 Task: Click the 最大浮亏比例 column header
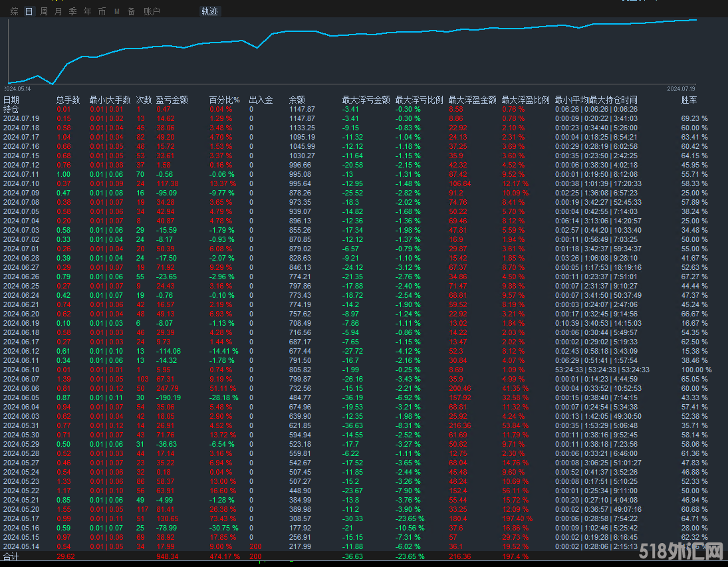point(419,100)
